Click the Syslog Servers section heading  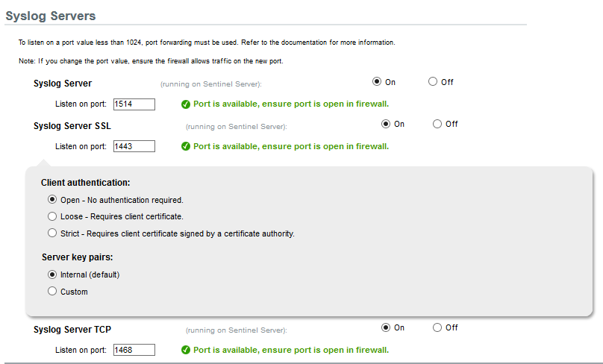click(51, 16)
